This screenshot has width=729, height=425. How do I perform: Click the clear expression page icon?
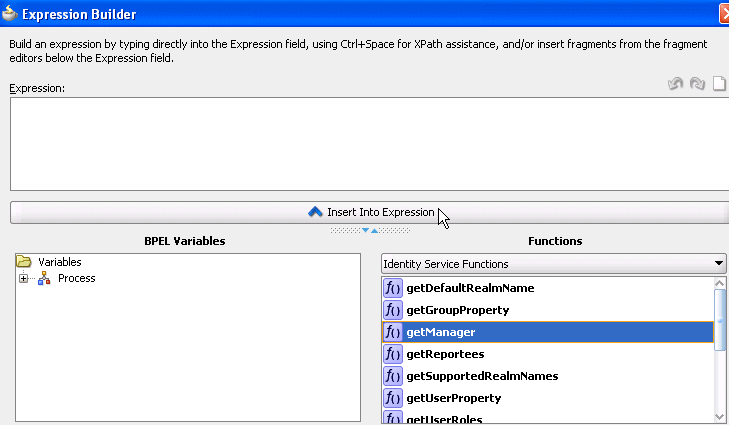click(x=719, y=84)
